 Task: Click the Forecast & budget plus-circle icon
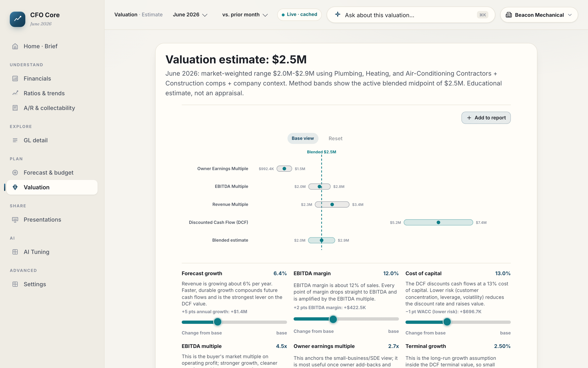(15, 173)
